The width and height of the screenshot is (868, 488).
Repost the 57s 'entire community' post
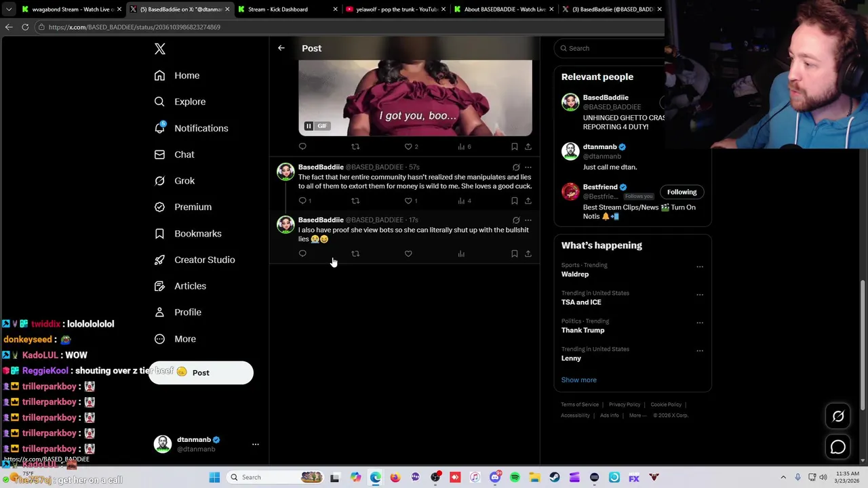pyautogui.click(x=355, y=201)
